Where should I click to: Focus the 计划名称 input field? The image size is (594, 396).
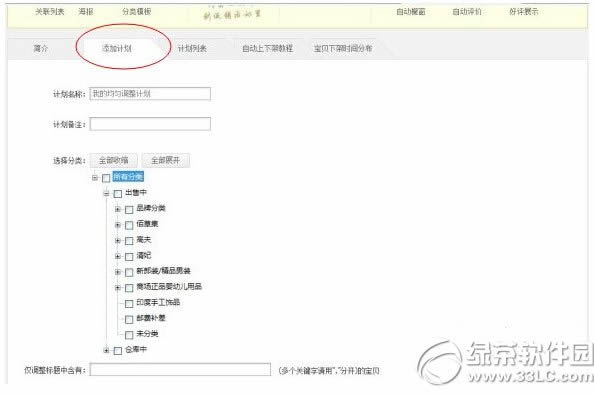(150, 94)
